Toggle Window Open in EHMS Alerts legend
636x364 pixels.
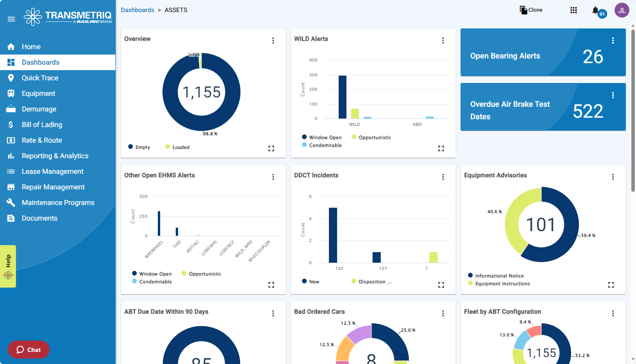[152, 274]
